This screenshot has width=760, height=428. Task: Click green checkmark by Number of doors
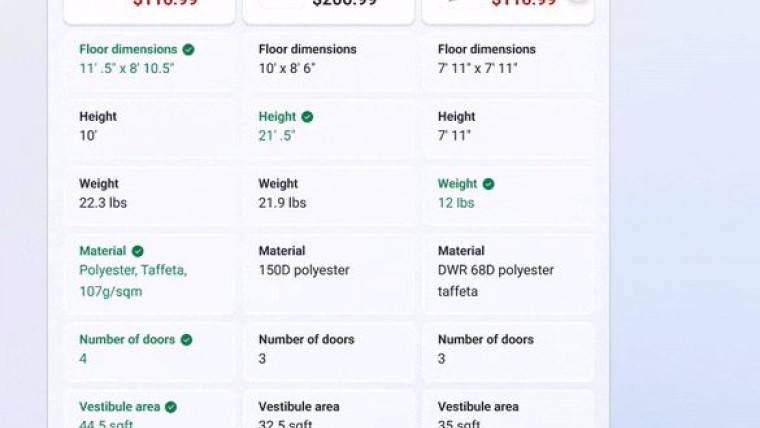(x=187, y=340)
